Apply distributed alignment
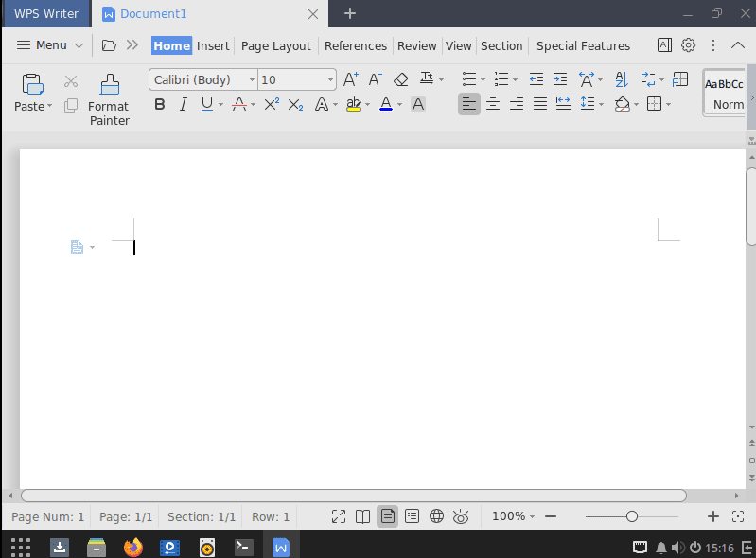Image resolution: width=756 pixels, height=558 pixels. coord(564,104)
